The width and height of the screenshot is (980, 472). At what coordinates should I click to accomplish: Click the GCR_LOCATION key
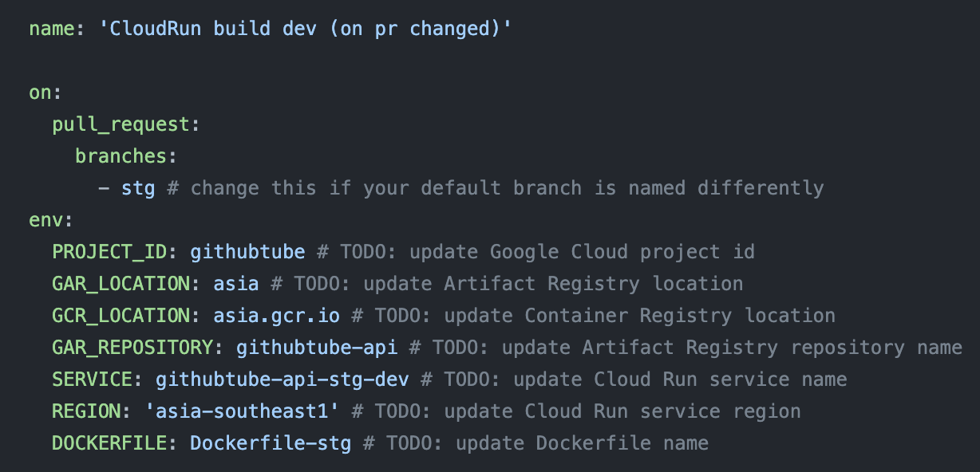coord(121,316)
